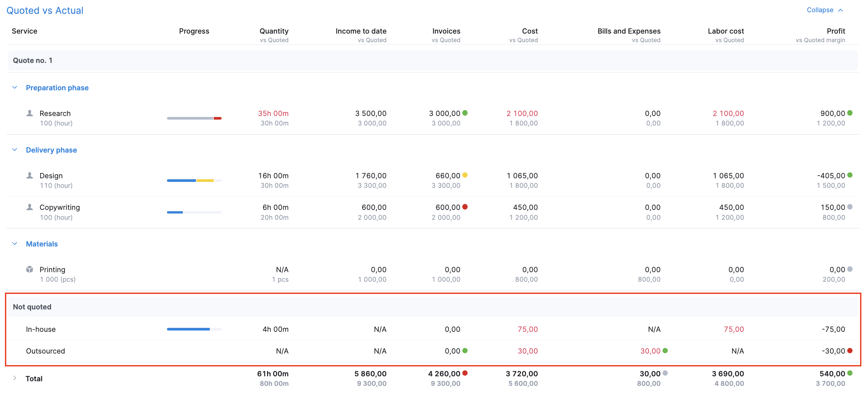Click the package icon beside Printing
Viewport: 868px width, 402px height.
tap(30, 270)
